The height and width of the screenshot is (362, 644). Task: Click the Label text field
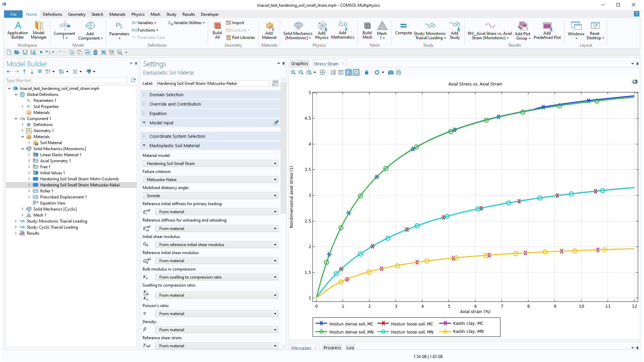[213, 83]
